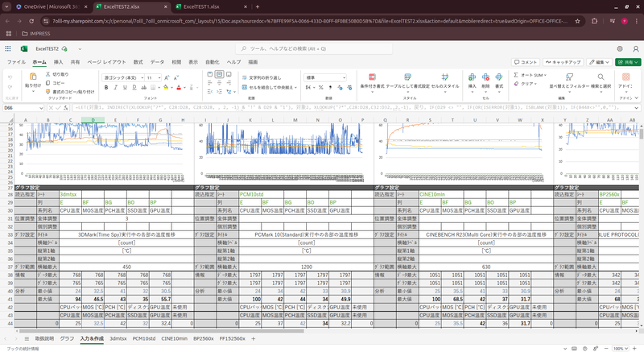644x352 pixels.
Task: Reload the browser page
Action: (x=31, y=21)
